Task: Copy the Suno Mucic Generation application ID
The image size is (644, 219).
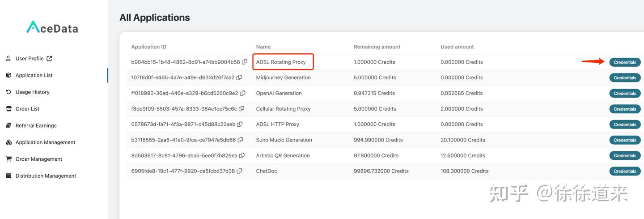Action: pos(241,140)
